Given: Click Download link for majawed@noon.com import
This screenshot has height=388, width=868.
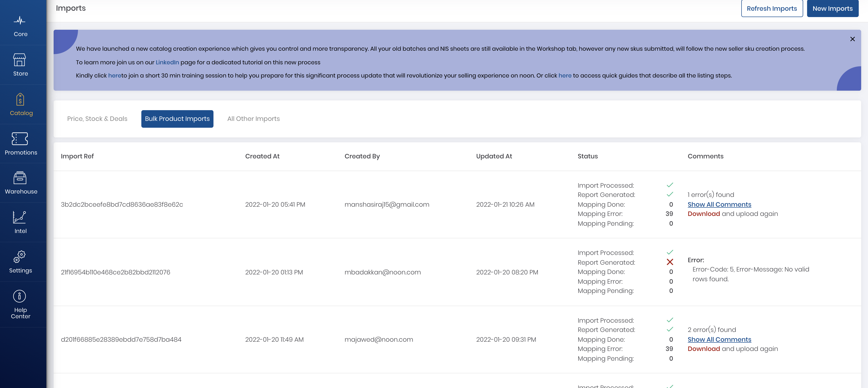Looking at the screenshot, I should point(703,349).
